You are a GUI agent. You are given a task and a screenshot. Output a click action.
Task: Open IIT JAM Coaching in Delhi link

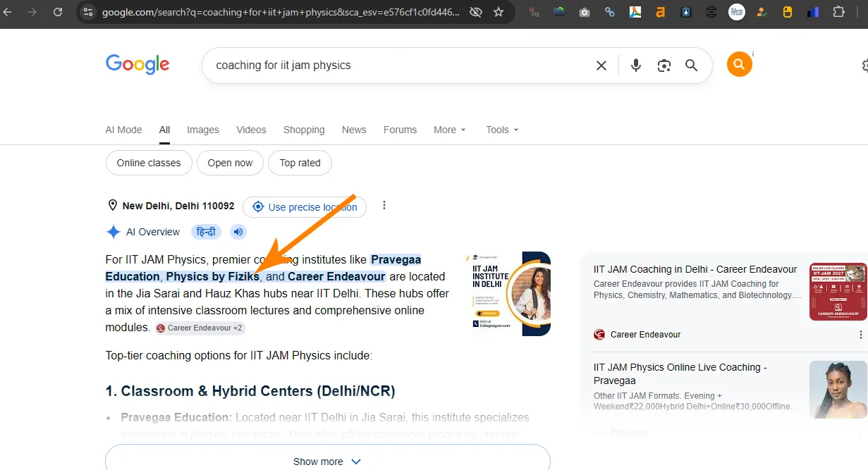(x=695, y=269)
